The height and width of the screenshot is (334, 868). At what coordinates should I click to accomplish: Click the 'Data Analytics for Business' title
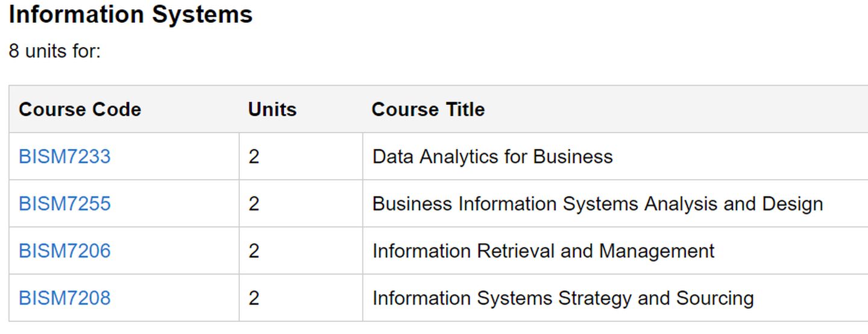point(492,157)
